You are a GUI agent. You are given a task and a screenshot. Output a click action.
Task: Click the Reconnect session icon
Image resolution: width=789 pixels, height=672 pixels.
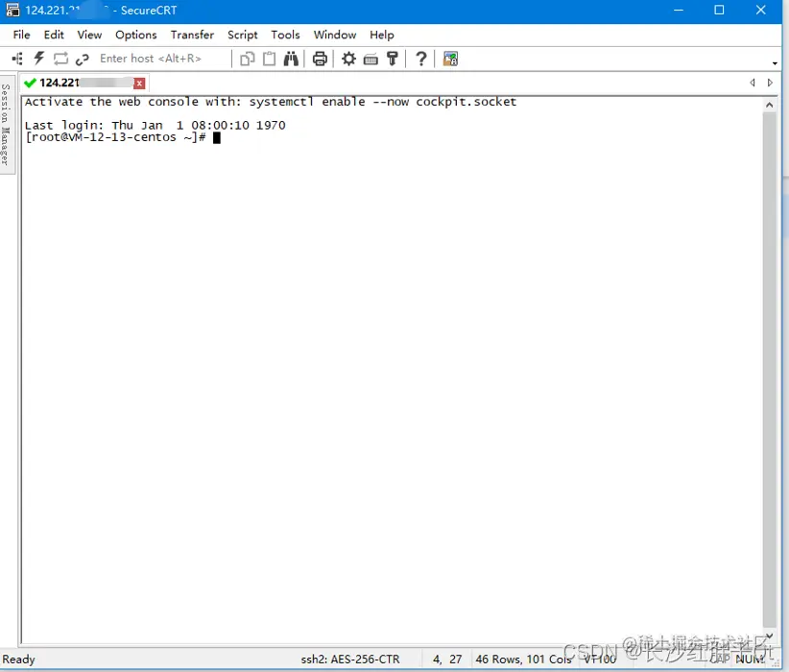[x=60, y=59]
